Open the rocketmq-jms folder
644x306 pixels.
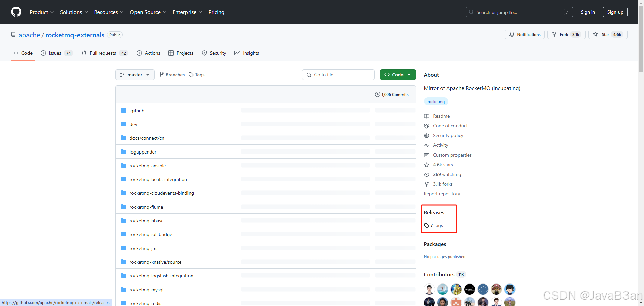pos(144,248)
